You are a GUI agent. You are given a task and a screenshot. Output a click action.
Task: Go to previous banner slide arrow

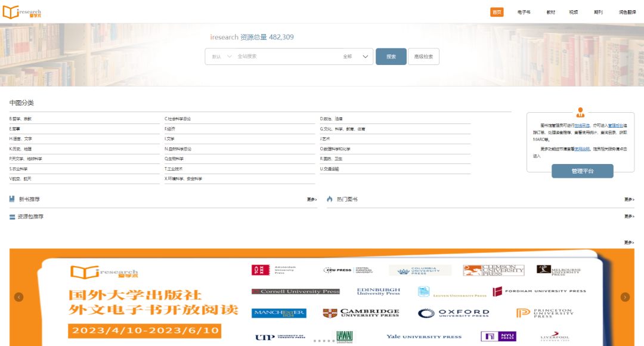click(x=19, y=297)
